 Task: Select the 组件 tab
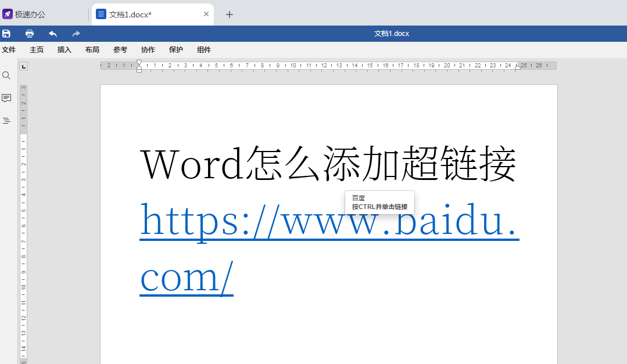[204, 49]
